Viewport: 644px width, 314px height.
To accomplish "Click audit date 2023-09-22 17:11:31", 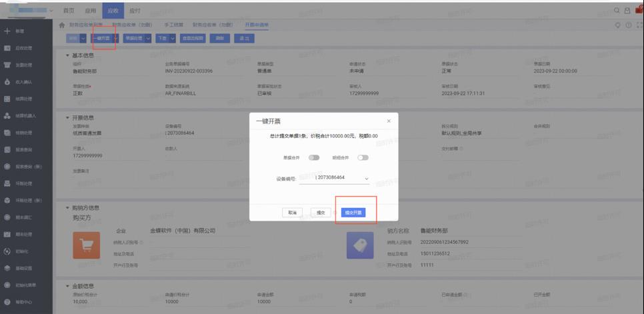I will tap(463, 93).
